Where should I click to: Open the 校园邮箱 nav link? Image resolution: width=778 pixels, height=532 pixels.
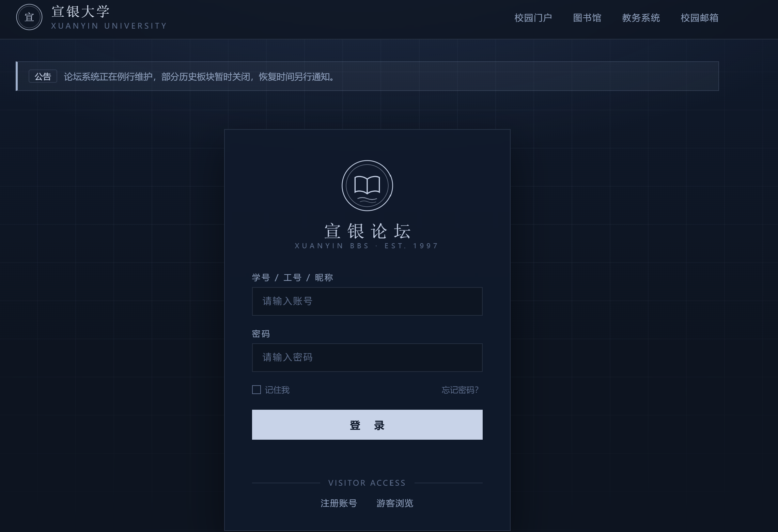[699, 18]
